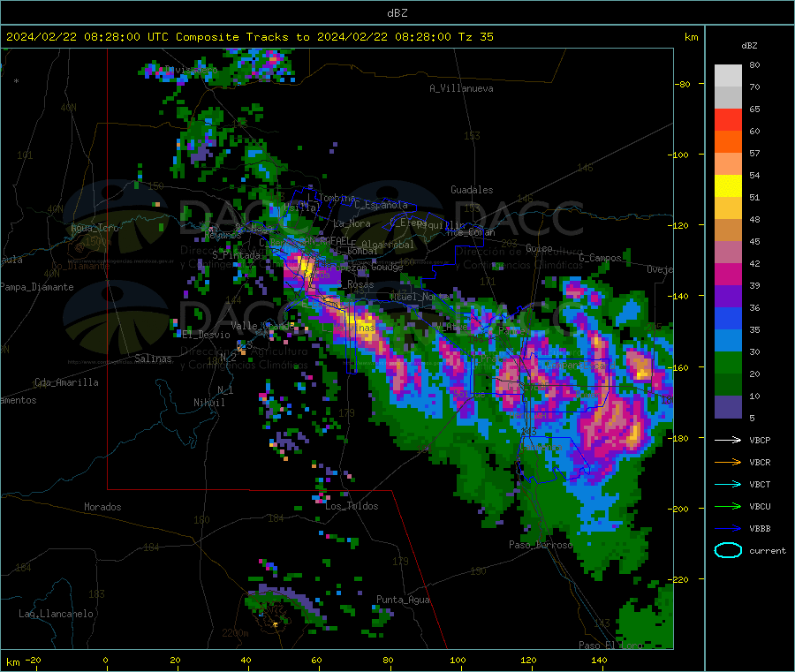Image resolution: width=795 pixels, height=672 pixels.
Task: Click the green VBCU arrow icon
Action: point(728,506)
